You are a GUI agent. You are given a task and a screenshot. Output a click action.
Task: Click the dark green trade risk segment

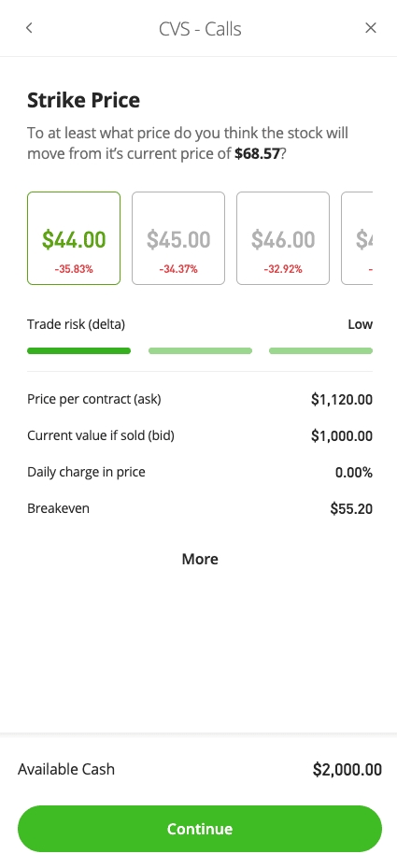pos(78,350)
